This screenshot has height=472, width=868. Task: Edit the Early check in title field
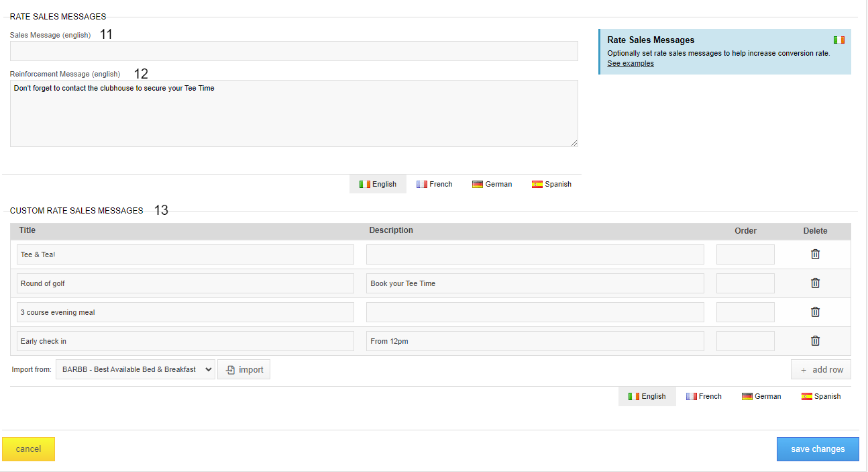coord(185,341)
